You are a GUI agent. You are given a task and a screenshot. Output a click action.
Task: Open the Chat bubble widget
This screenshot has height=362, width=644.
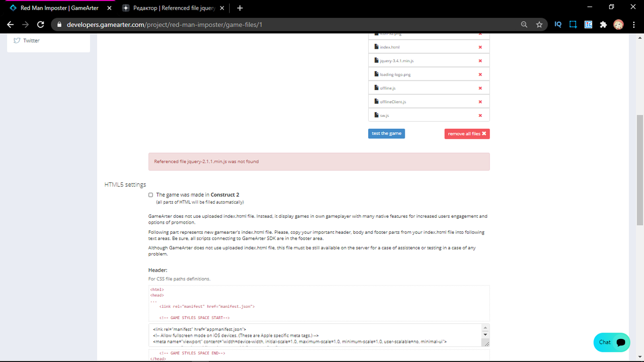611,342
